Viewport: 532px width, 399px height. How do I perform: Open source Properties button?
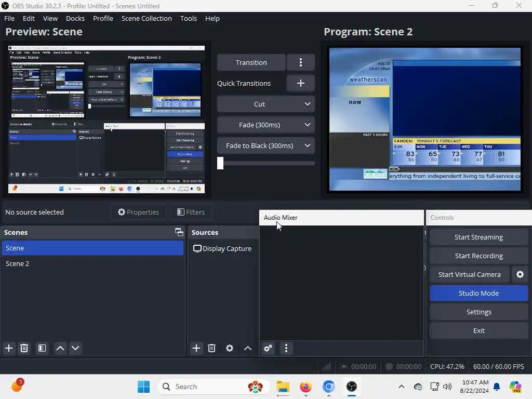coord(138,212)
